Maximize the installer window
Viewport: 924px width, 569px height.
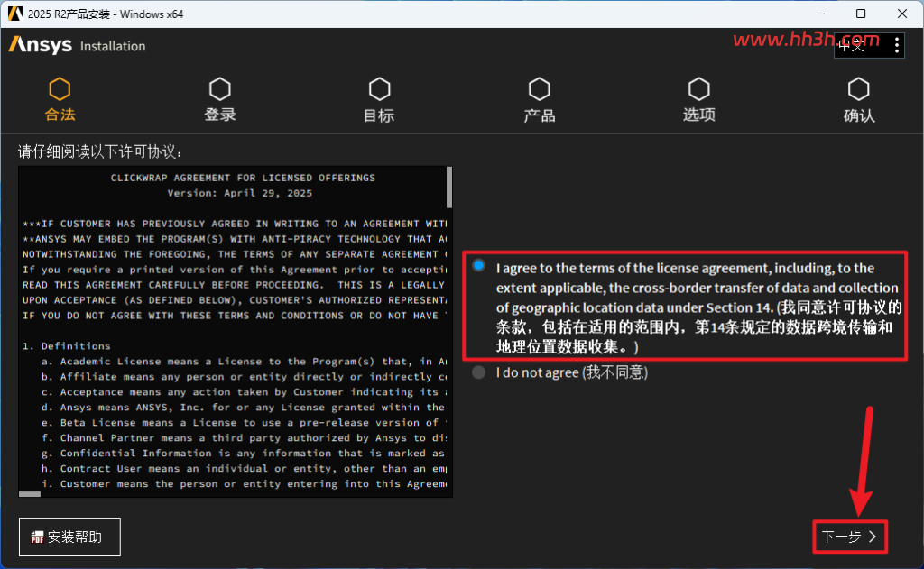[861, 14]
